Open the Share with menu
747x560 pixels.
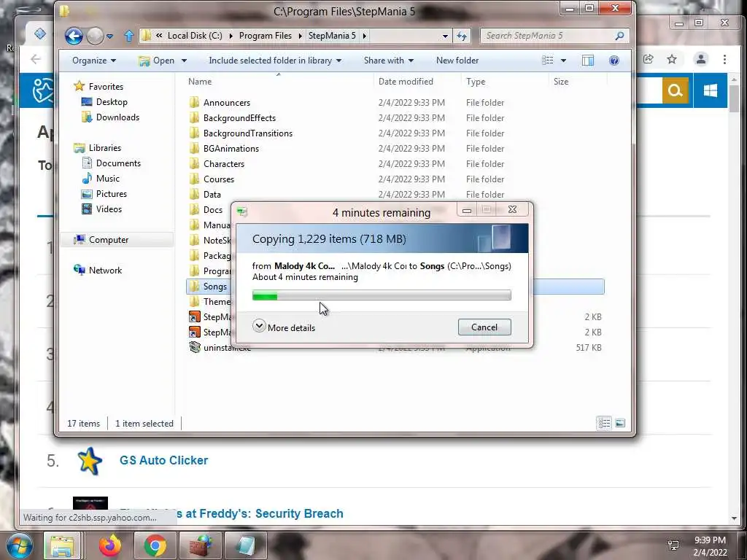(389, 61)
